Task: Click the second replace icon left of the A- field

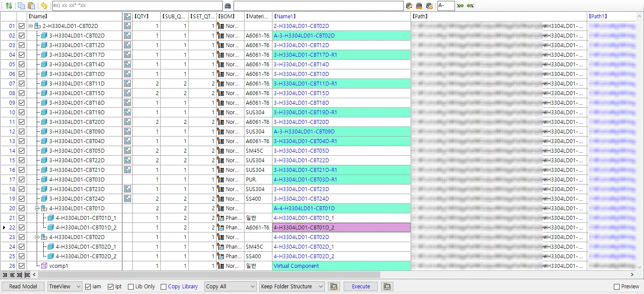Action: 419,6
